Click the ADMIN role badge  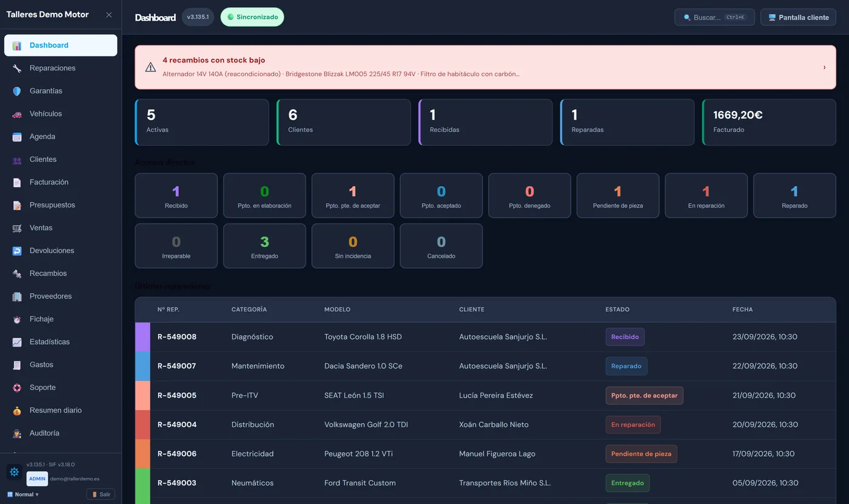[x=37, y=479]
